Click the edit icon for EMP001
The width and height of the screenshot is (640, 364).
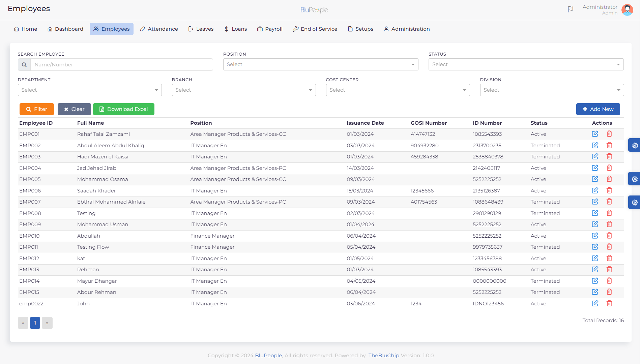tap(595, 134)
